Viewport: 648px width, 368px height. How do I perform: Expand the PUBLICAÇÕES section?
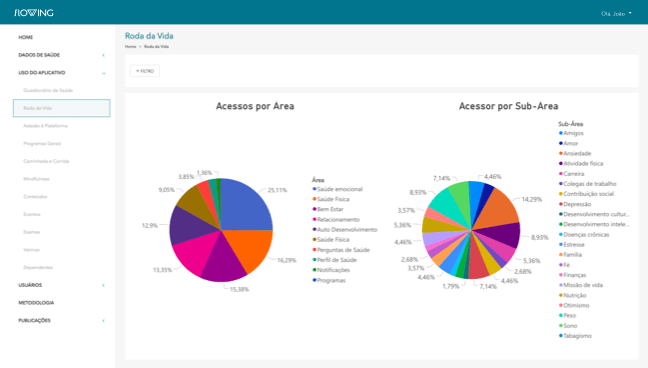pyautogui.click(x=61, y=321)
